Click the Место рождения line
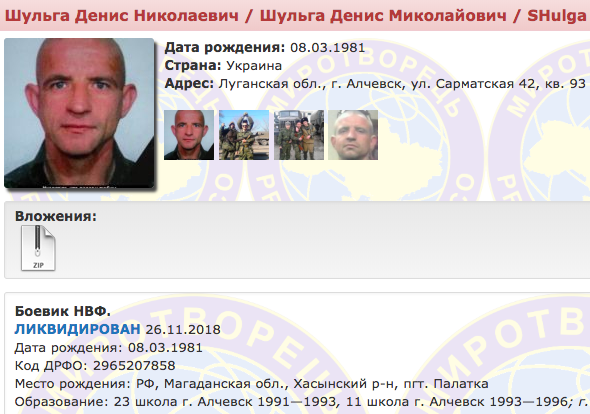590x414 pixels. coord(251,384)
